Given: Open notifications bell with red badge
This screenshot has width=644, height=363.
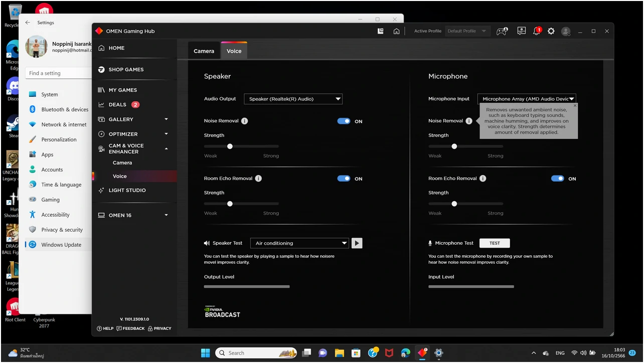Looking at the screenshot, I should 537,31.
